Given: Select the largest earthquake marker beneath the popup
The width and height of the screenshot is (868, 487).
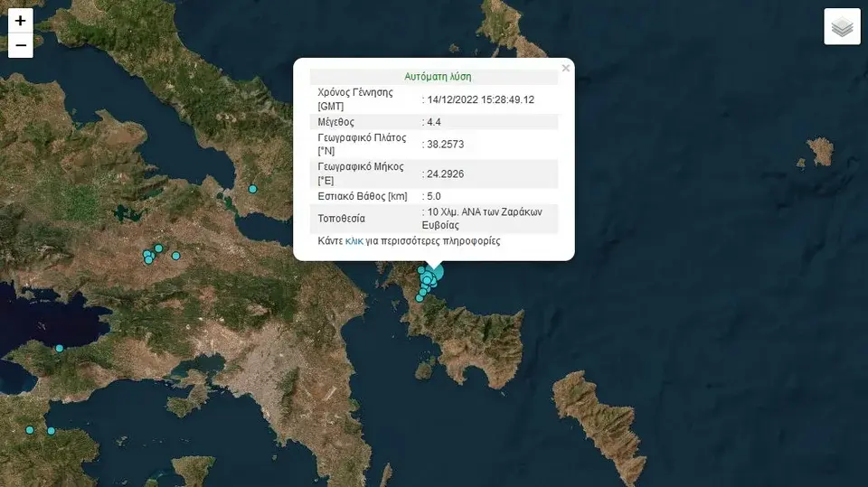Looking at the screenshot, I should 437,274.
